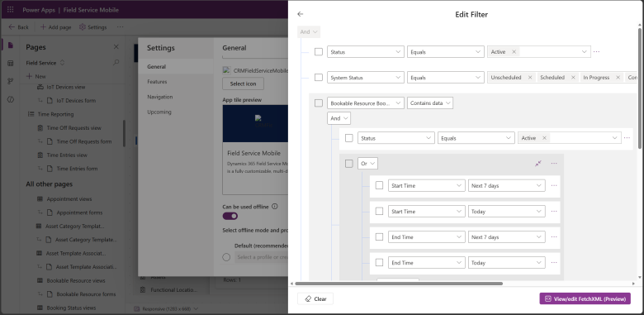This screenshot has width=644, height=315.
Task: Open the Power Apps app launcher waffle
Action: (x=11, y=9)
